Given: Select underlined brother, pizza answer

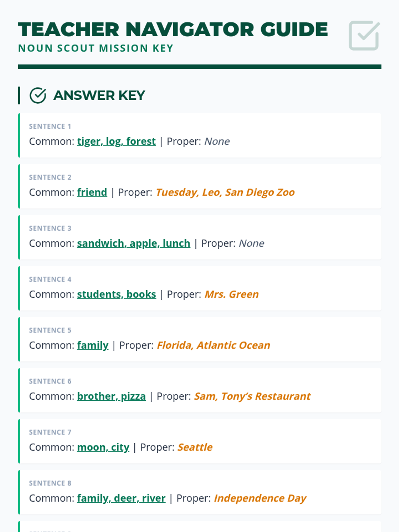Looking at the screenshot, I should [111, 396].
